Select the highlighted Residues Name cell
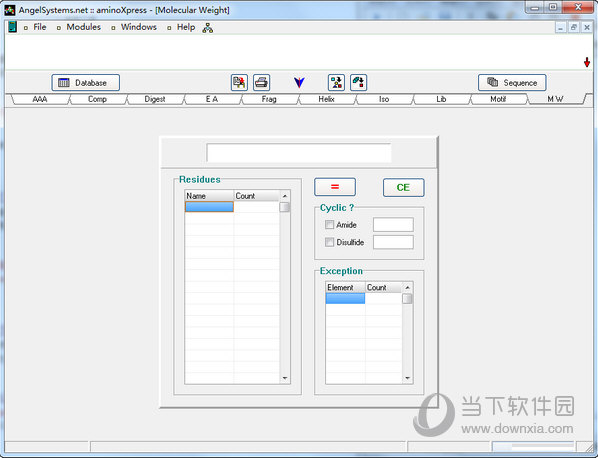Viewport: 598px width, 458px height. (209, 207)
